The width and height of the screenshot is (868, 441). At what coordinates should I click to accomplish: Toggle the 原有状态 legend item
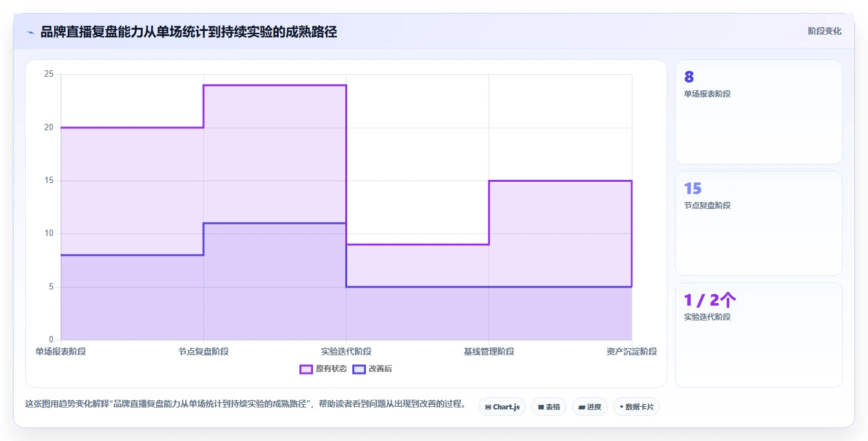[323, 369]
